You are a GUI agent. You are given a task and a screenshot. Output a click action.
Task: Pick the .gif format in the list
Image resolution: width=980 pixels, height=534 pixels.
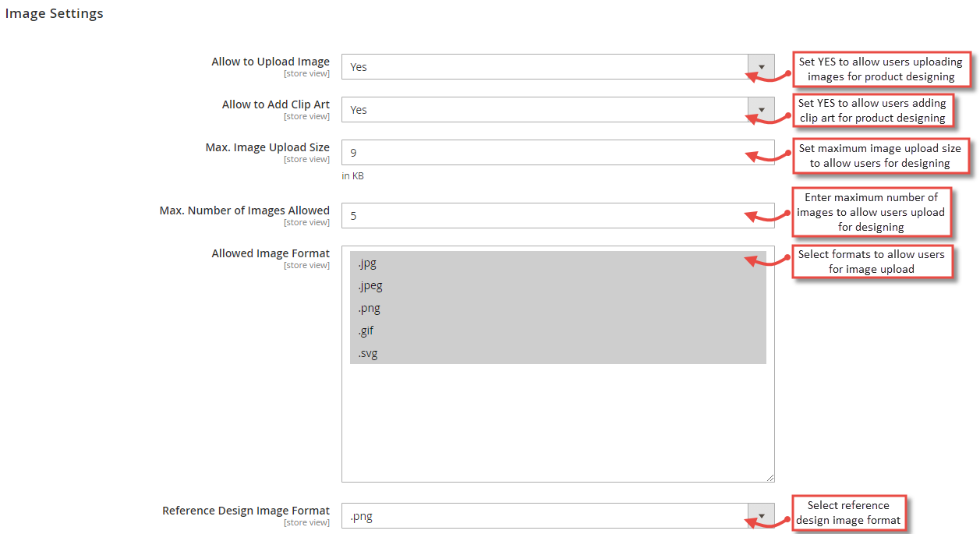click(x=557, y=331)
